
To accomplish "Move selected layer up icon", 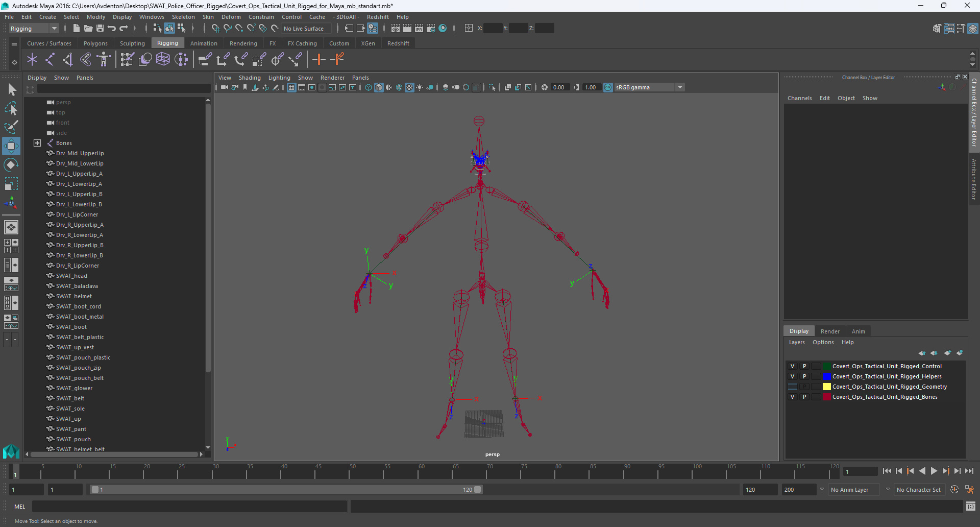I will coord(922,353).
